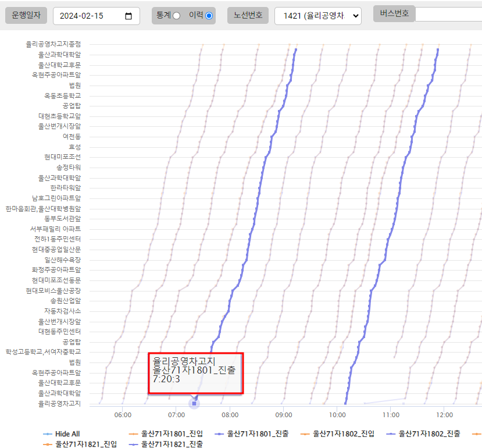Click the Hide All legend marker
Image resolution: width=482 pixels, height=448 pixels.
pyautogui.click(x=47, y=434)
